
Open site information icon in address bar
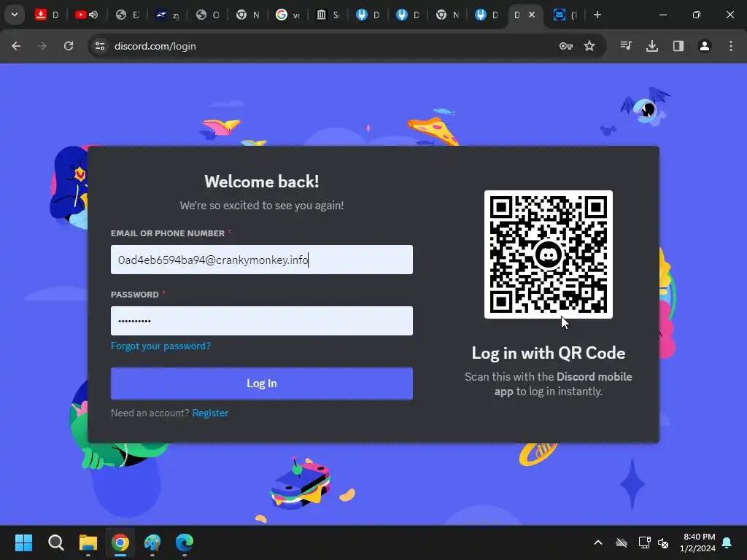tap(100, 46)
